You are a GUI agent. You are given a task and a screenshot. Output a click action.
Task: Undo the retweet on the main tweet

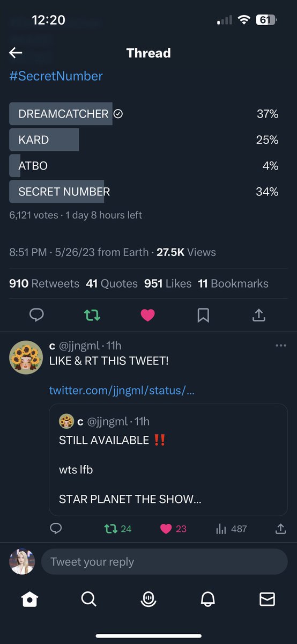coord(92,316)
